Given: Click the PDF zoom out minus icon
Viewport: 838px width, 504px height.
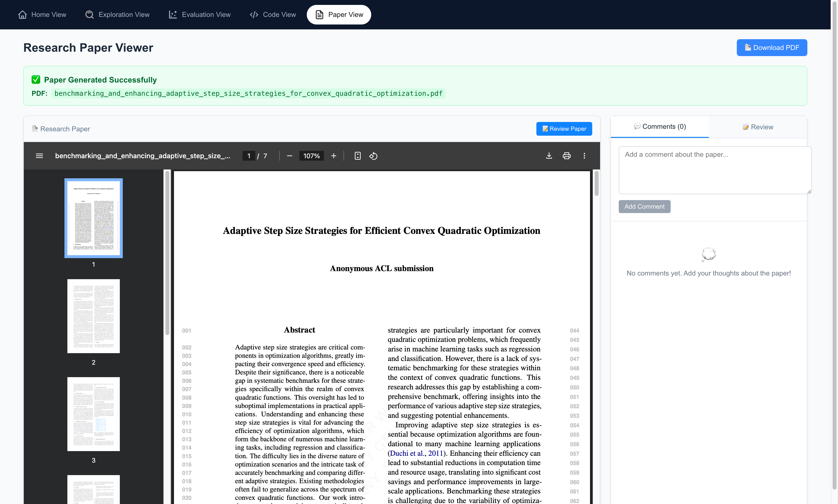Looking at the screenshot, I should pos(290,156).
